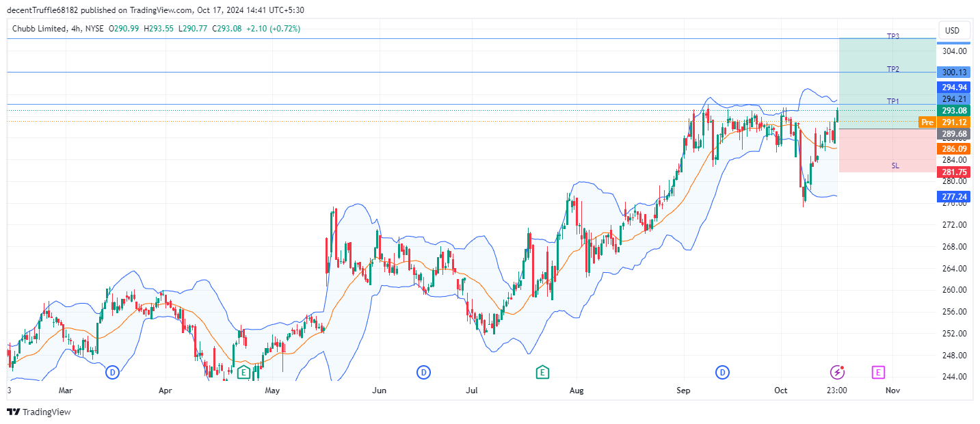Click the +2.10 (+0.72%) change value

coord(274,29)
